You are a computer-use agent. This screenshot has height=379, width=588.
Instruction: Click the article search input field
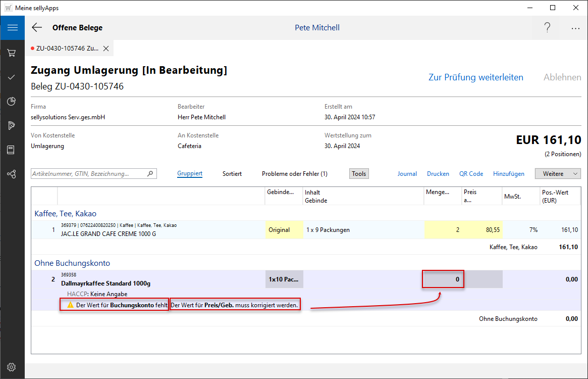point(89,173)
